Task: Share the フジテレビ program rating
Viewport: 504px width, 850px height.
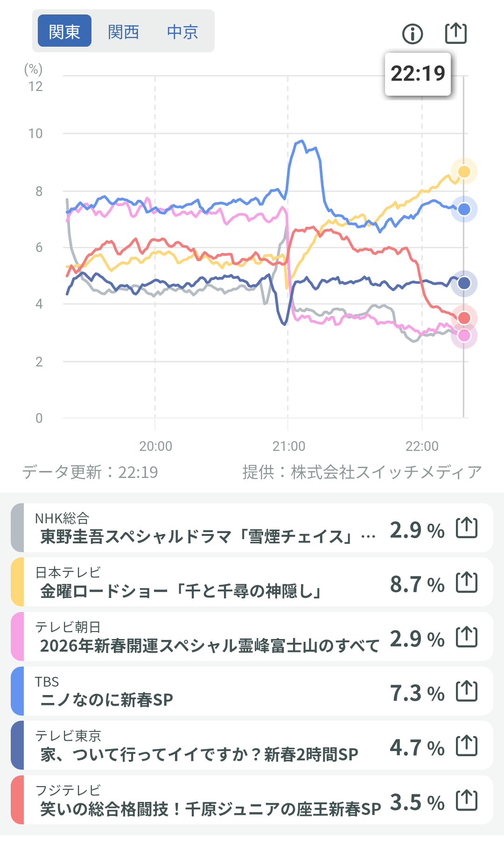Action: [x=466, y=800]
